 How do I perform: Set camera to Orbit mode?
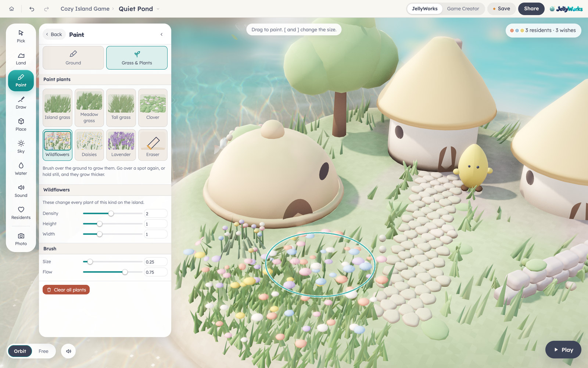pos(20,351)
